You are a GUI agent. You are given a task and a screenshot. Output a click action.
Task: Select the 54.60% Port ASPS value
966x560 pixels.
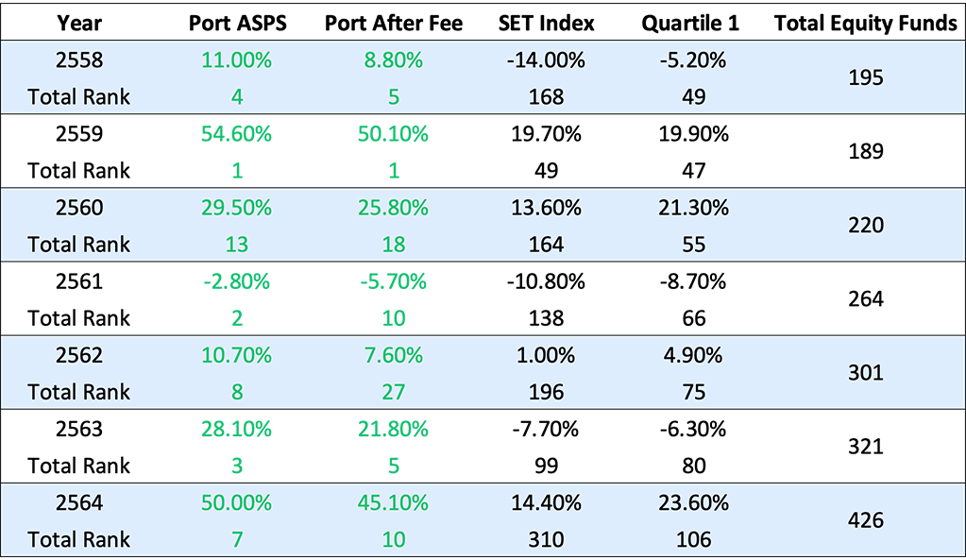236,134
